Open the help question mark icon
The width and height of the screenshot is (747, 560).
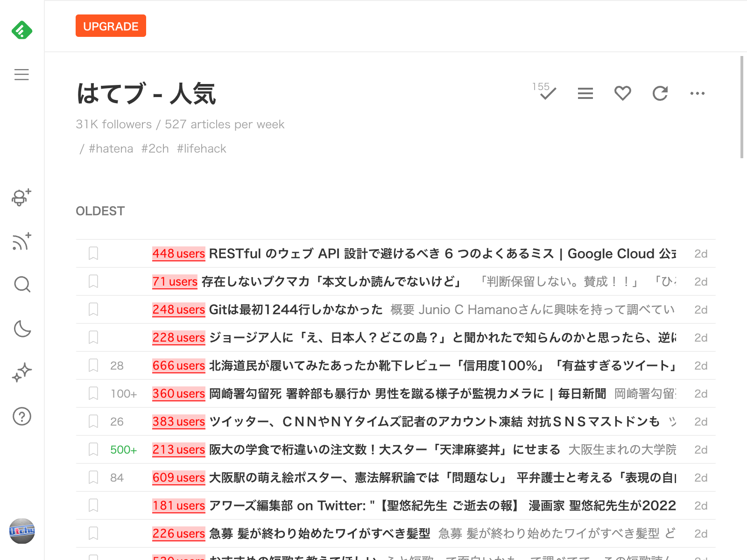pos(22,416)
